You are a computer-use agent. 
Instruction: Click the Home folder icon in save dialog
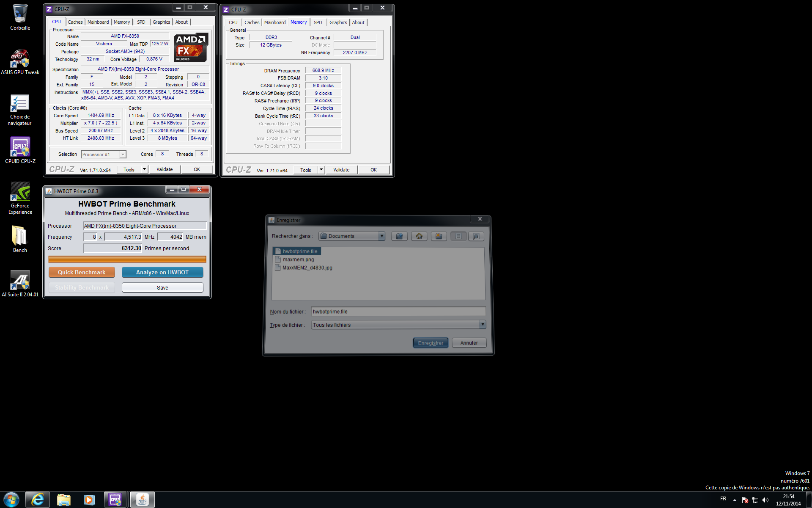[x=419, y=236]
